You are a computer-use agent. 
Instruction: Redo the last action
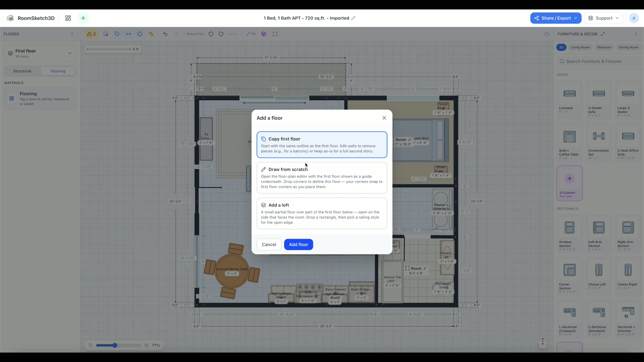click(176, 34)
